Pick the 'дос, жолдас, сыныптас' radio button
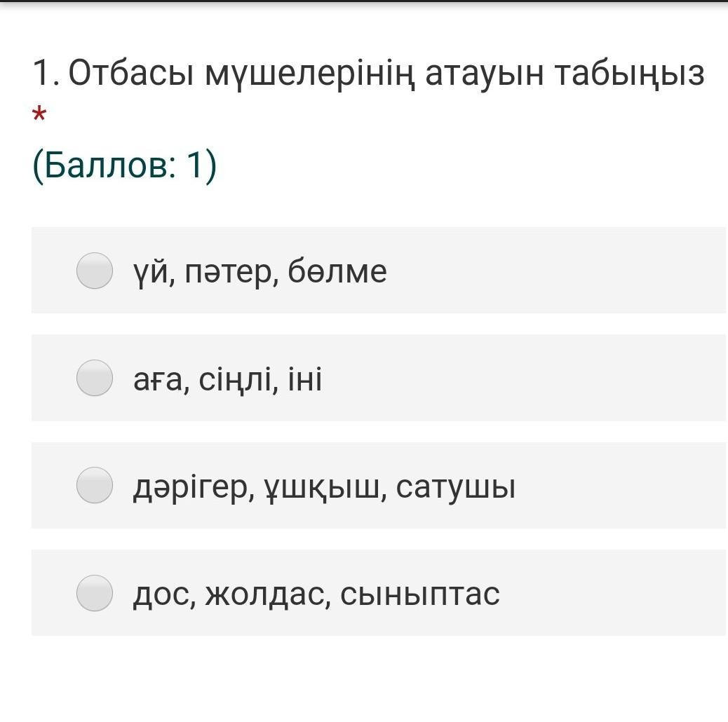This screenshot has width=728, height=722. pos(95,593)
